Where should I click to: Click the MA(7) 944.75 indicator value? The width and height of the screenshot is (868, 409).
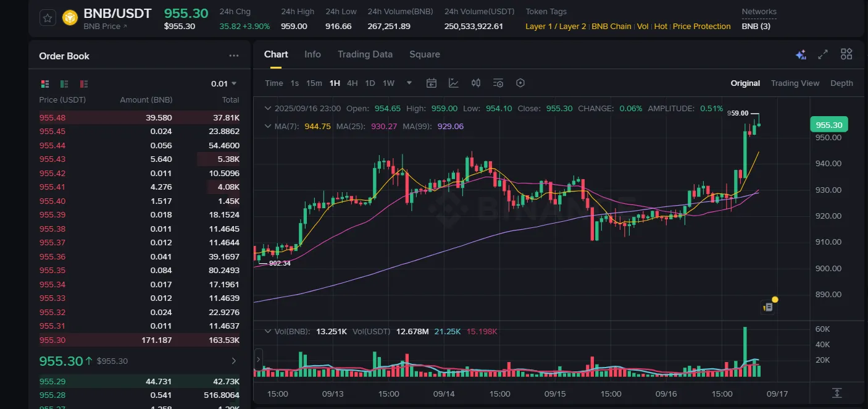coord(318,126)
